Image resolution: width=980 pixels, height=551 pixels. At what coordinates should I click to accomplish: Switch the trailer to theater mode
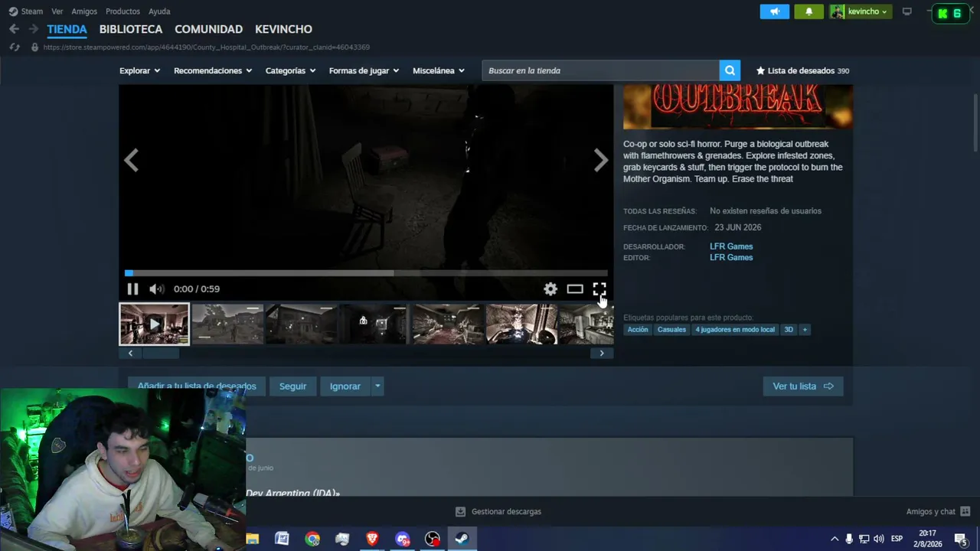click(575, 289)
